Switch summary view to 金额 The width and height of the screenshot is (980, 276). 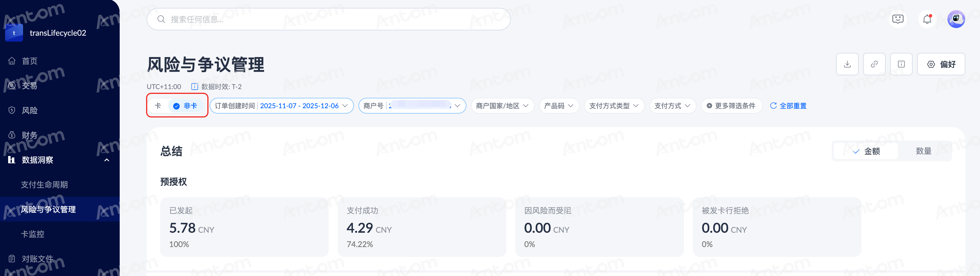(x=866, y=151)
